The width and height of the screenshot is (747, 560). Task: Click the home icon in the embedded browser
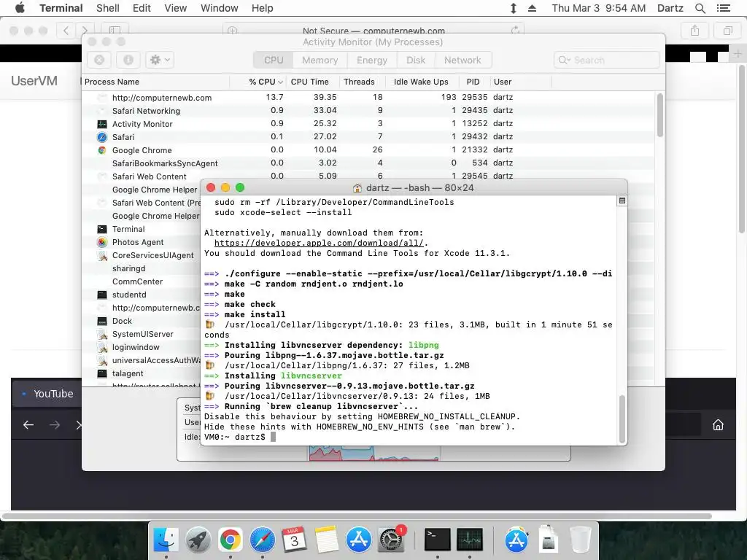718,425
